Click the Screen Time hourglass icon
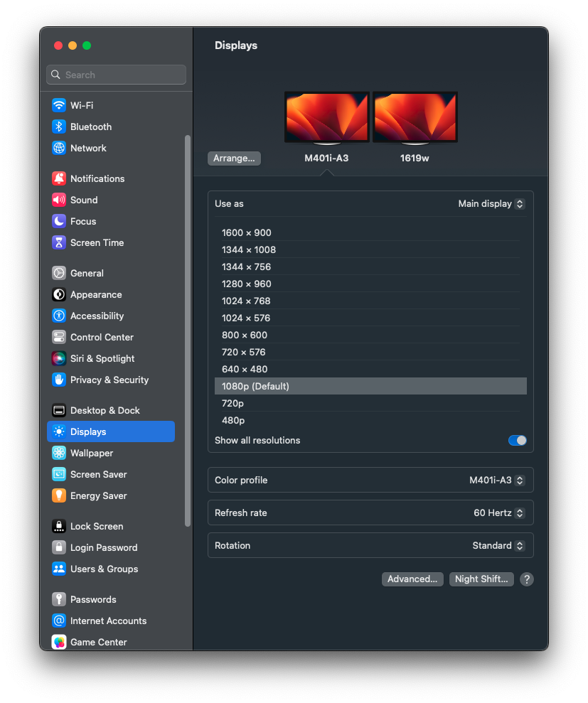This screenshot has height=703, width=588. coord(59,242)
